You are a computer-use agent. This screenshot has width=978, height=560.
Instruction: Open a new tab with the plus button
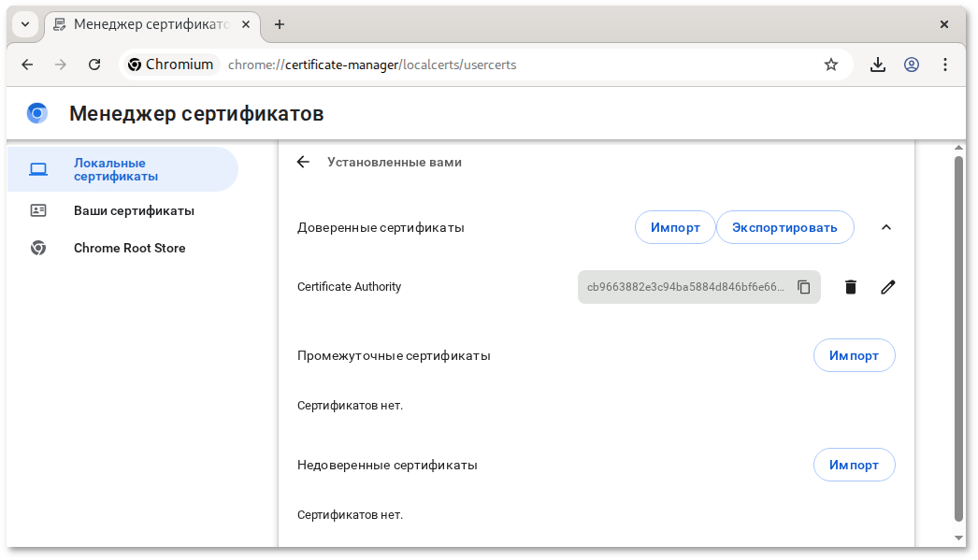(x=279, y=24)
